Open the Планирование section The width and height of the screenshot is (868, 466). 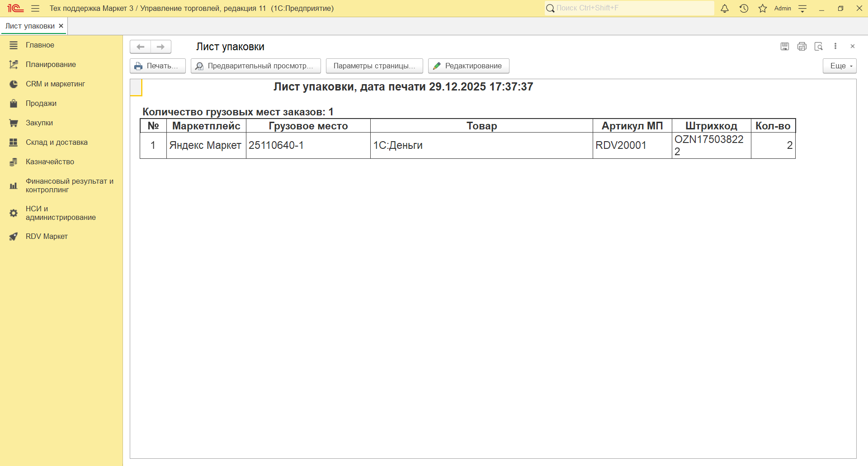click(x=61, y=65)
